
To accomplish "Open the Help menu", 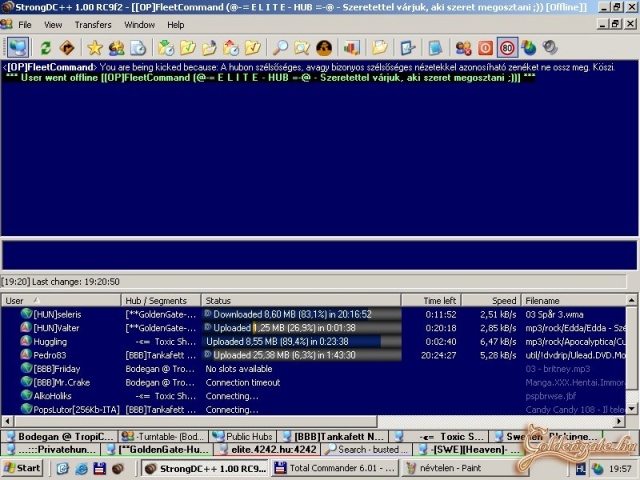I will click(x=176, y=24).
